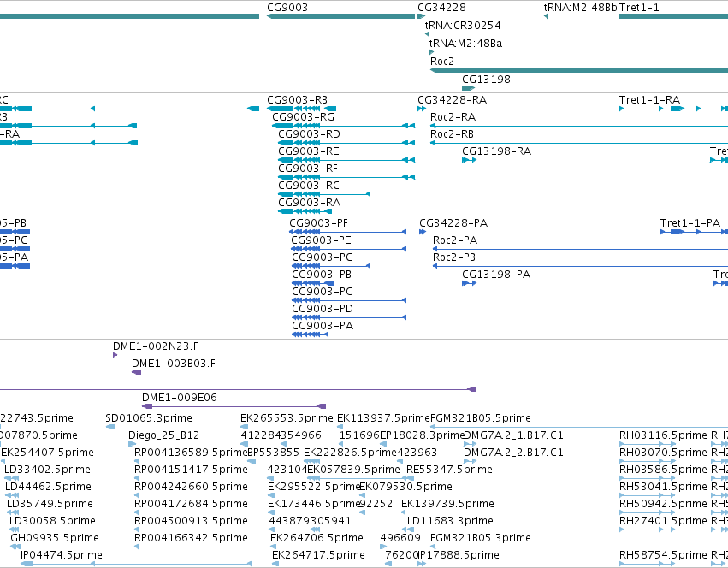Select transcript CG34228-RA
This screenshot has width=728, height=568.
pyautogui.click(x=453, y=100)
